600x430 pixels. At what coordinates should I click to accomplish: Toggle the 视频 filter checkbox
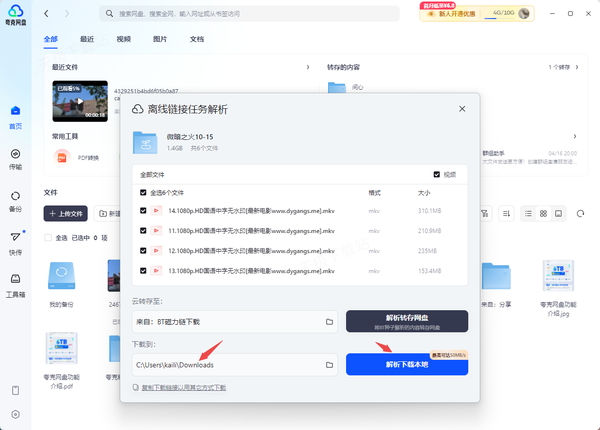[436, 173]
